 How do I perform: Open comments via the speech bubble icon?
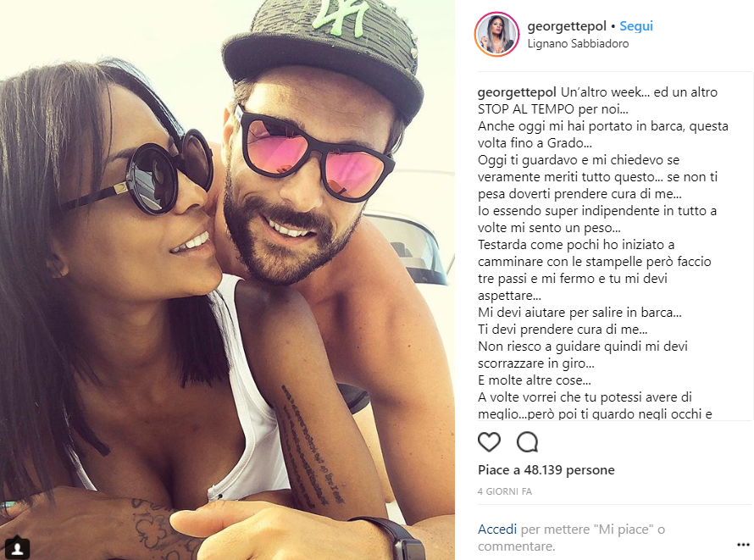tap(527, 441)
